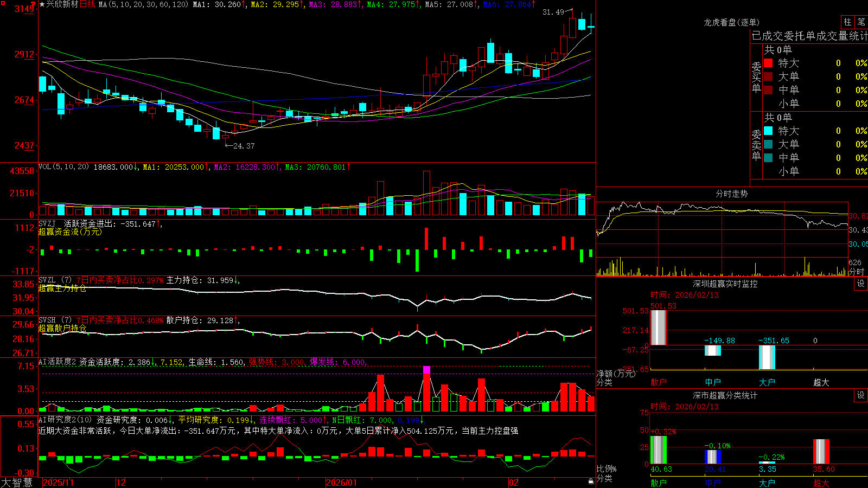Click the MA(5,10,20,30,60,120) indicator parameters
The height and width of the screenshot is (488, 868).
tap(144, 4)
